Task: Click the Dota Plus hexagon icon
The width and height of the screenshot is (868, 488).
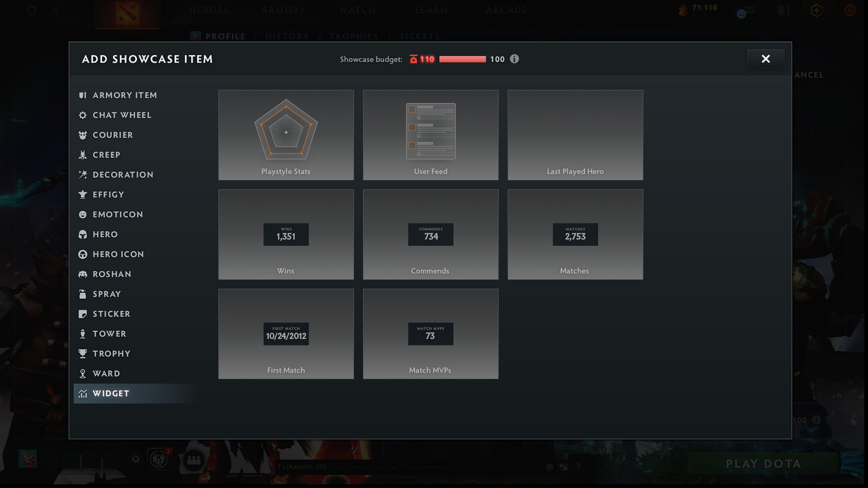Action: (x=816, y=10)
